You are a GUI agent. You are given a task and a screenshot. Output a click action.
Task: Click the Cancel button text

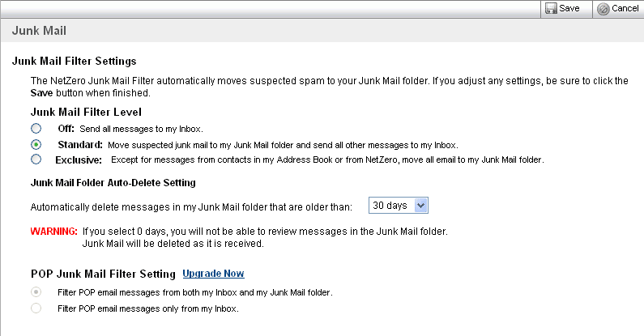tap(625, 9)
